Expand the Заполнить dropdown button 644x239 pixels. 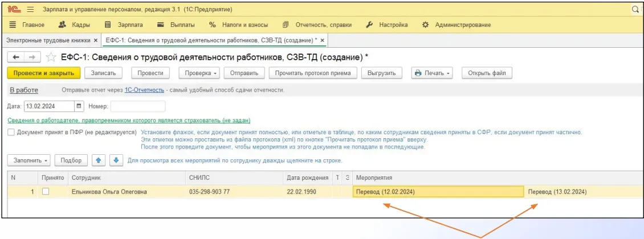(x=28, y=160)
